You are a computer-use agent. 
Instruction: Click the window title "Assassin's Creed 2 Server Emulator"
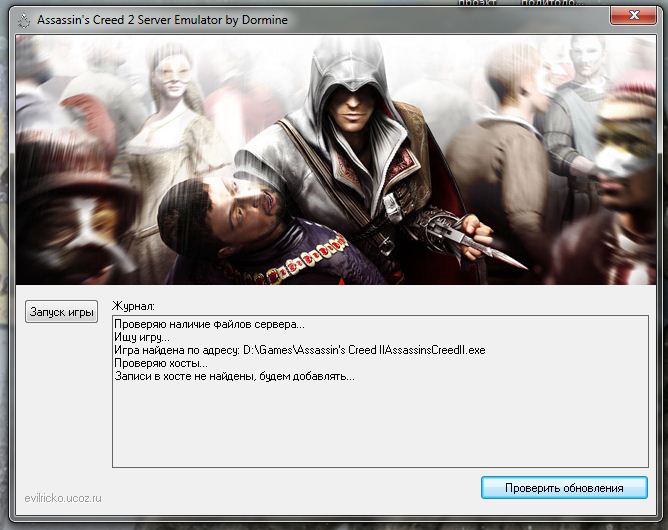pos(161,19)
